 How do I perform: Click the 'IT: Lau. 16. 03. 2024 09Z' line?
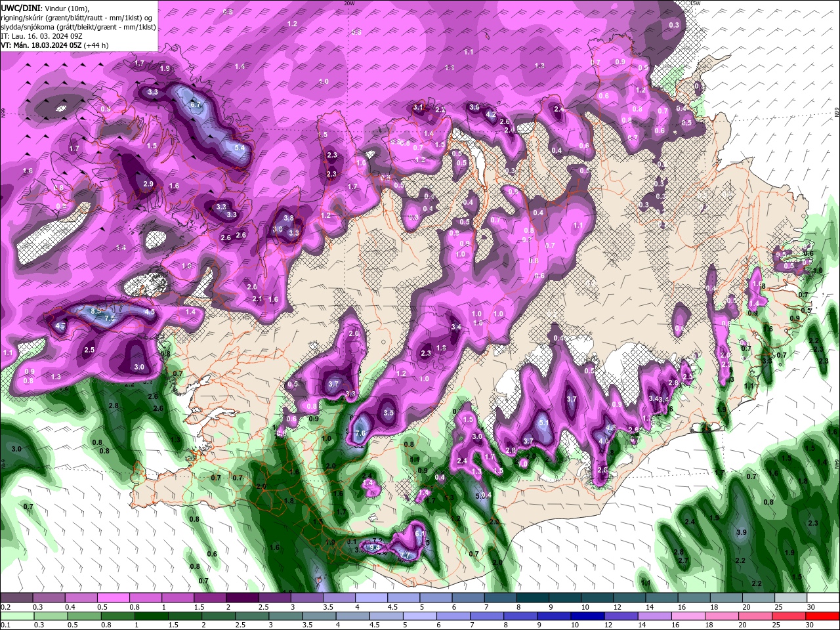coord(41,36)
